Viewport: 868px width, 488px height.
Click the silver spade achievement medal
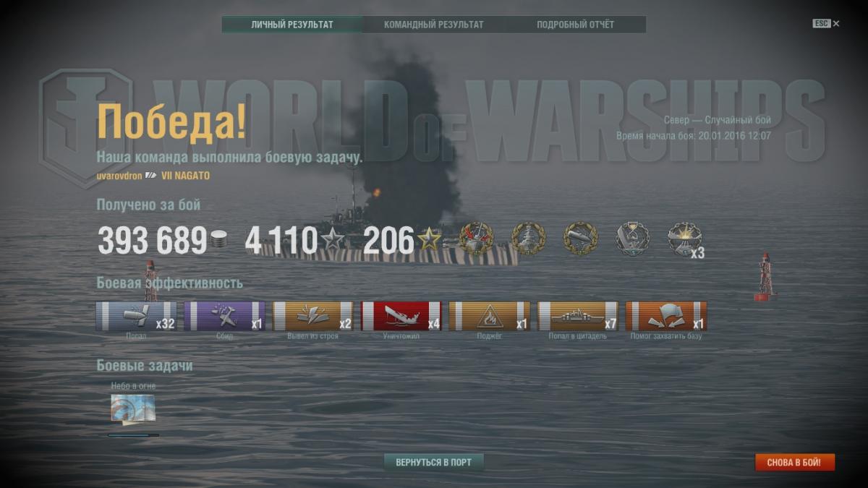633,239
